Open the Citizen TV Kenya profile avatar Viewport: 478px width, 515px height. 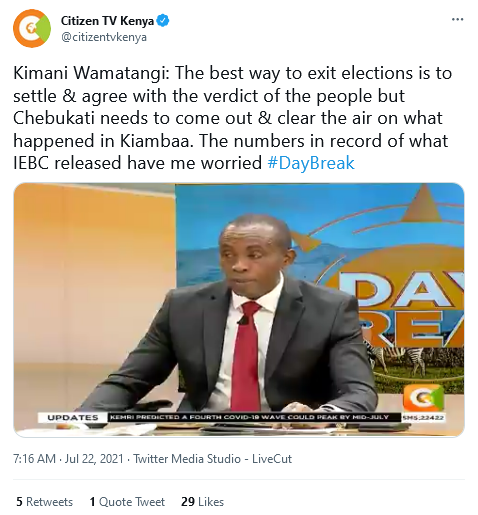click(x=32, y=28)
